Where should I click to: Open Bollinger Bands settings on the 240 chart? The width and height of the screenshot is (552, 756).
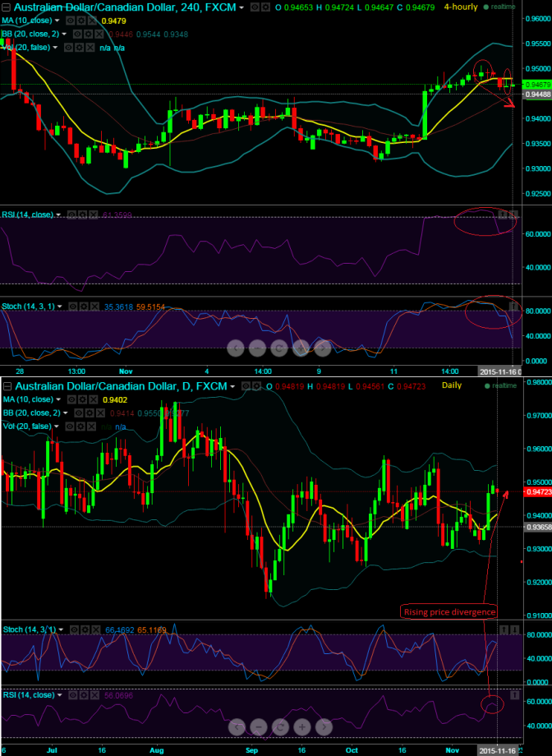[x=88, y=35]
